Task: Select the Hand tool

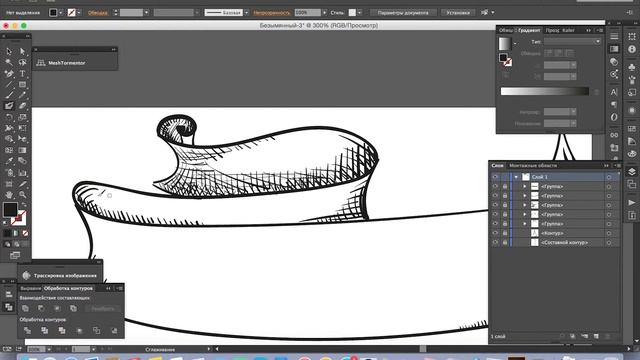Action: [9, 195]
